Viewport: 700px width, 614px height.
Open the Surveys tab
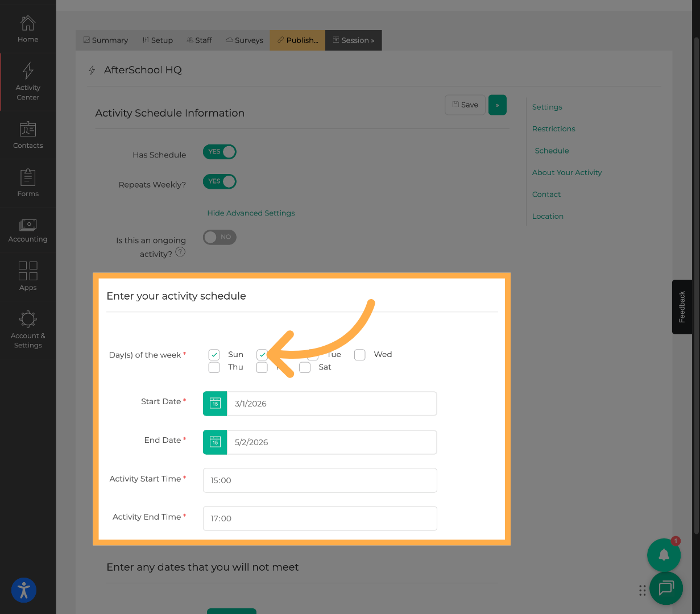[x=245, y=40]
